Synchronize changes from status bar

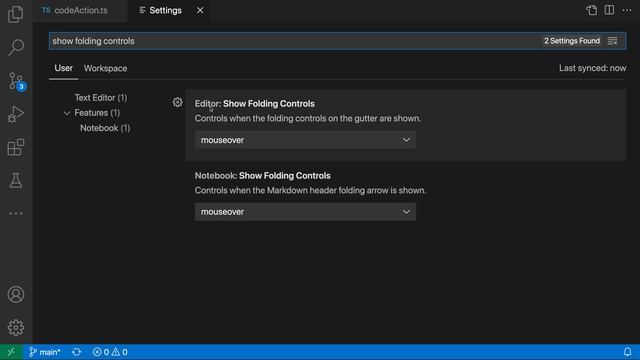click(76, 352)
